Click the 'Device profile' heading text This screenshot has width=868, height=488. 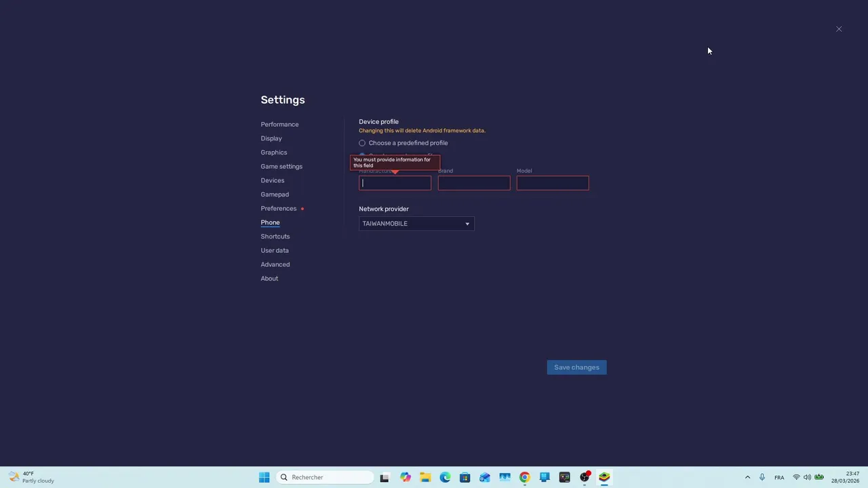tap(378, 122)
